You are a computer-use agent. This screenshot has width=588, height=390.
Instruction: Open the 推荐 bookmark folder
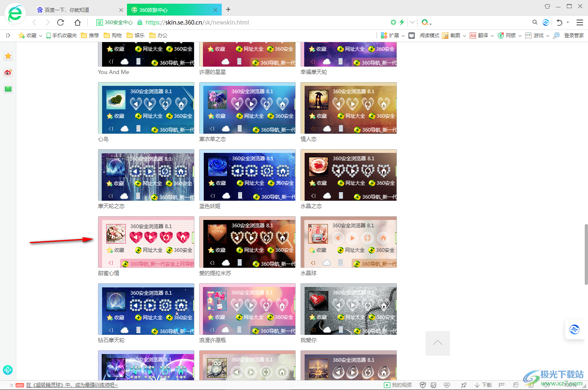point(90,36)
